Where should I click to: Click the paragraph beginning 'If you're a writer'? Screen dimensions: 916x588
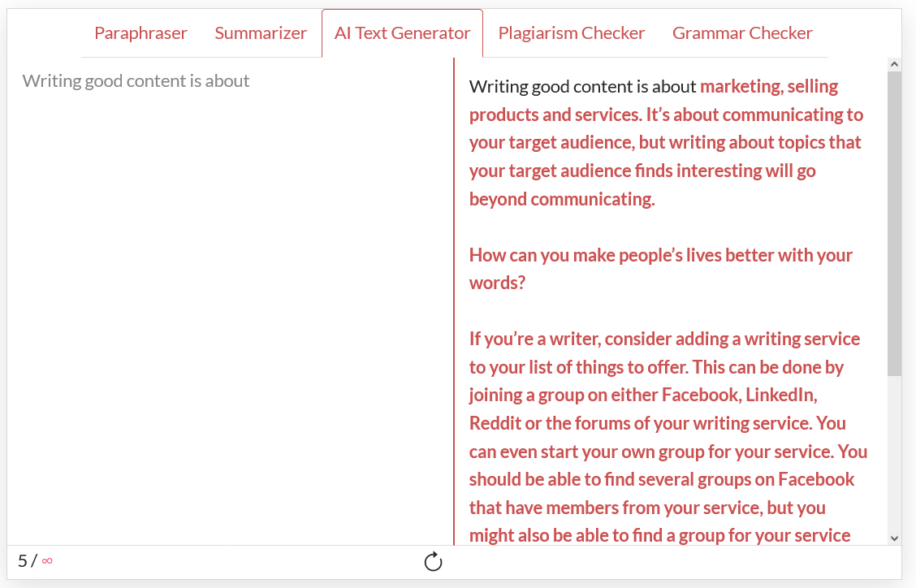point(668,437)
